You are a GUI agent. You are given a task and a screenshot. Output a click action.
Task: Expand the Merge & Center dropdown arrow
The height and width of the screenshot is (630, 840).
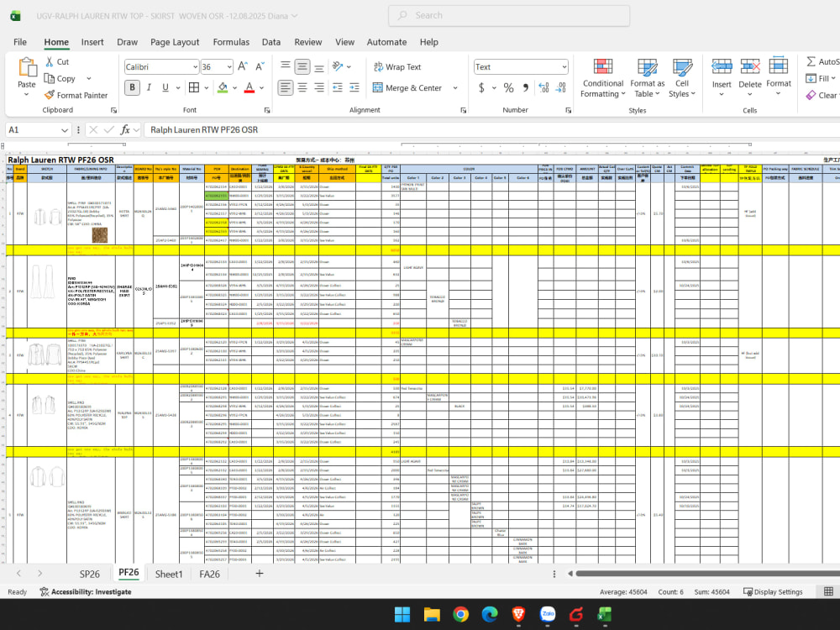[x=455, y=88]
